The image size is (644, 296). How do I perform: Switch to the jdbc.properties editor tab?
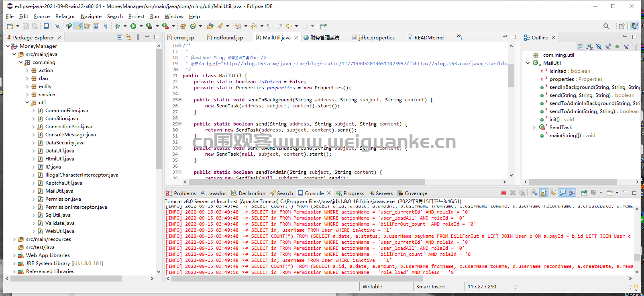click(376, 38)
